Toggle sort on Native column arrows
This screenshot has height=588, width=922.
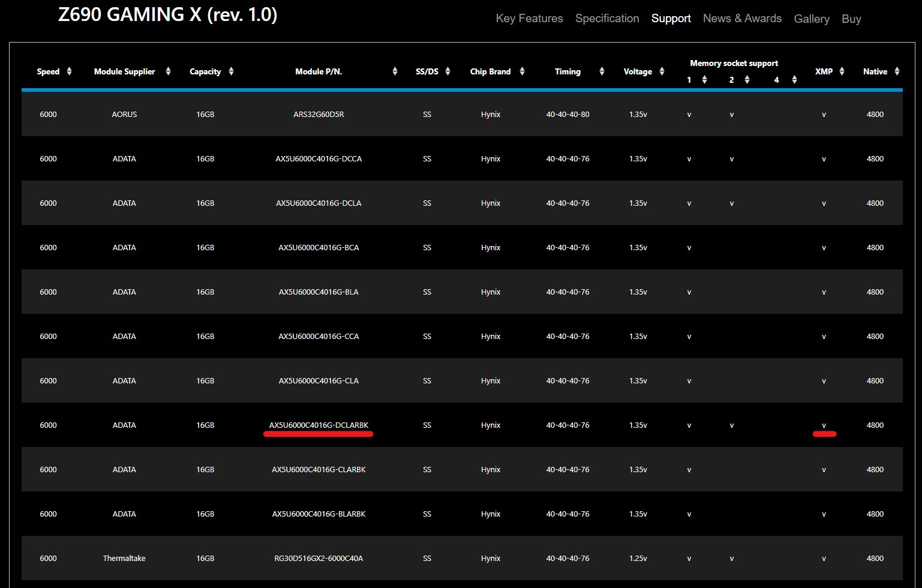(897, 71)
